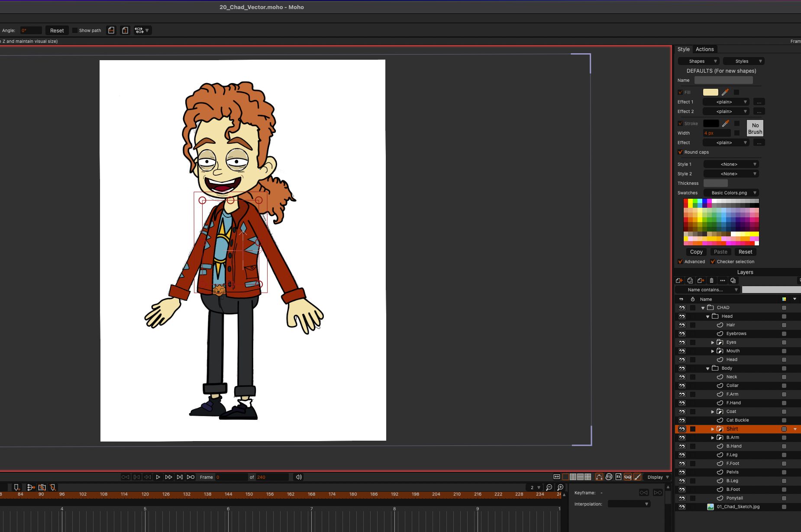
Task: Hide the Hair layer visibility eye
Action: pos(682,325)
